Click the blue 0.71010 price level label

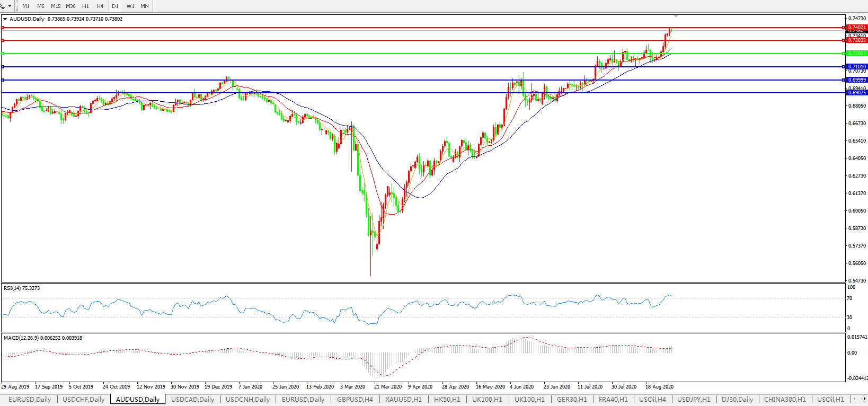click(856, 67)
